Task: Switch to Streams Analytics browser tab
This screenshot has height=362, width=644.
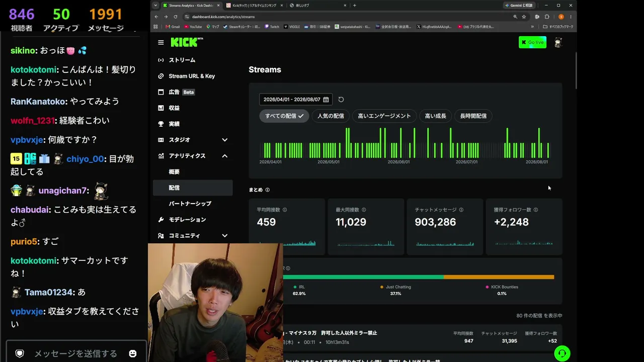Action: click(191, 6)
